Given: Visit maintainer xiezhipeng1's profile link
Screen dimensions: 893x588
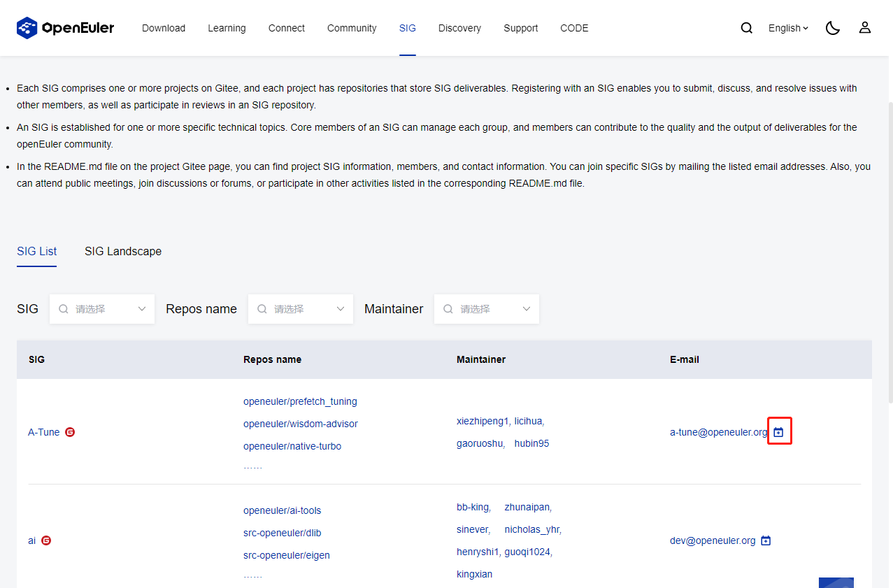Looking at the screenshot, I should (482, 421).
